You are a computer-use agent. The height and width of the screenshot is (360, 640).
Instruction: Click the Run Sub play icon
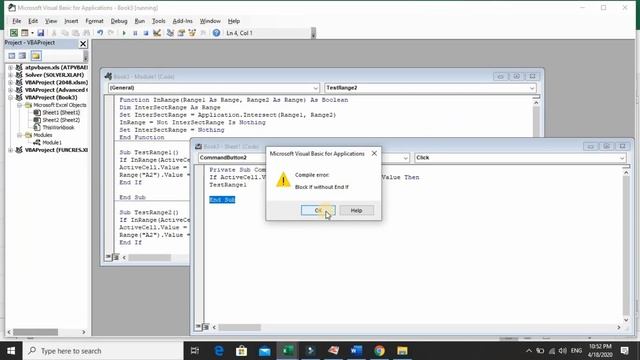124,33
